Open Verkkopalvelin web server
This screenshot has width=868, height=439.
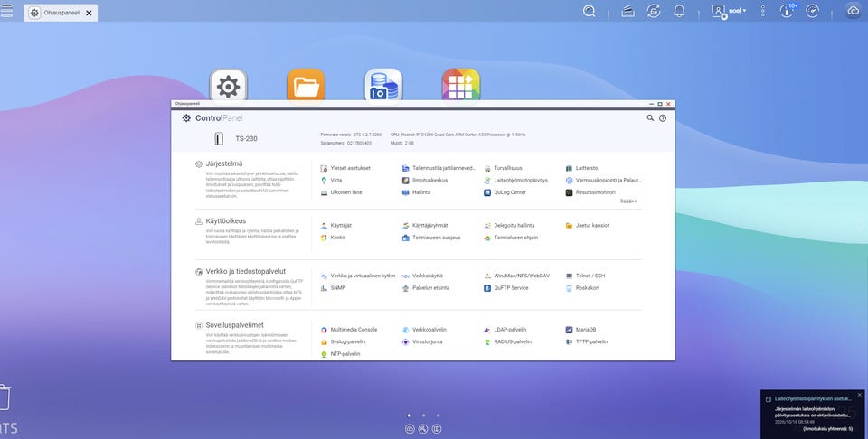(424, 330)
